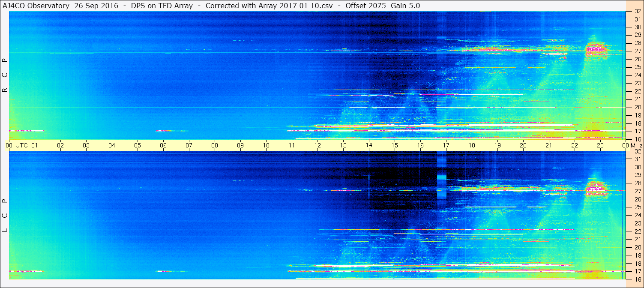Choose the 18 hour marker on time axis
This screenshot has height=288, width=644.
tap(472, 145)
